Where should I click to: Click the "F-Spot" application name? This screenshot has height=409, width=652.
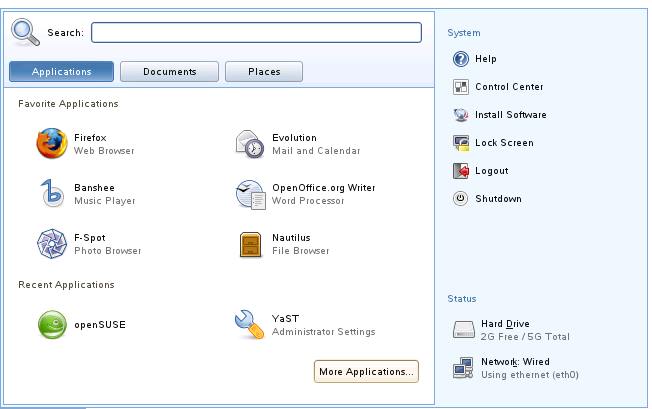(90, 238)
